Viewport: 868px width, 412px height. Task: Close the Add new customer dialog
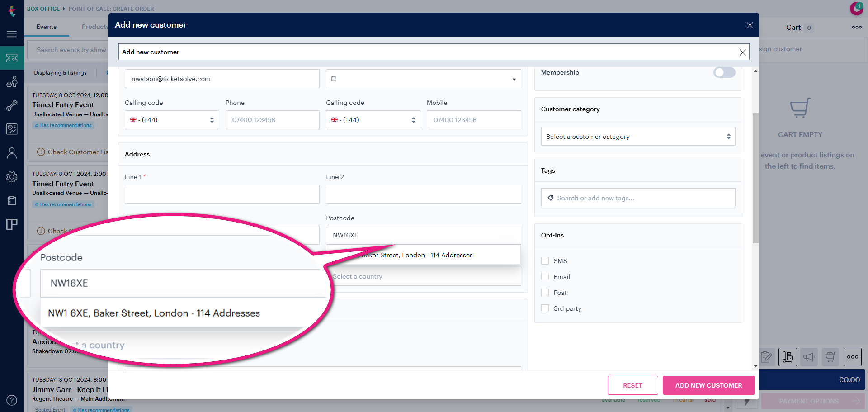pos(750,25)
